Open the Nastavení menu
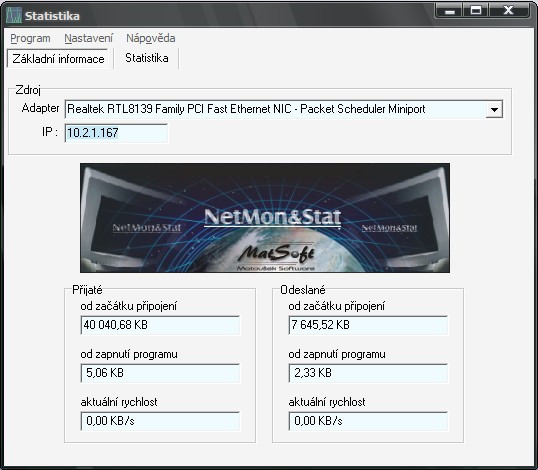Viewport: 538px width, 470px height. [x=89, y=38]
